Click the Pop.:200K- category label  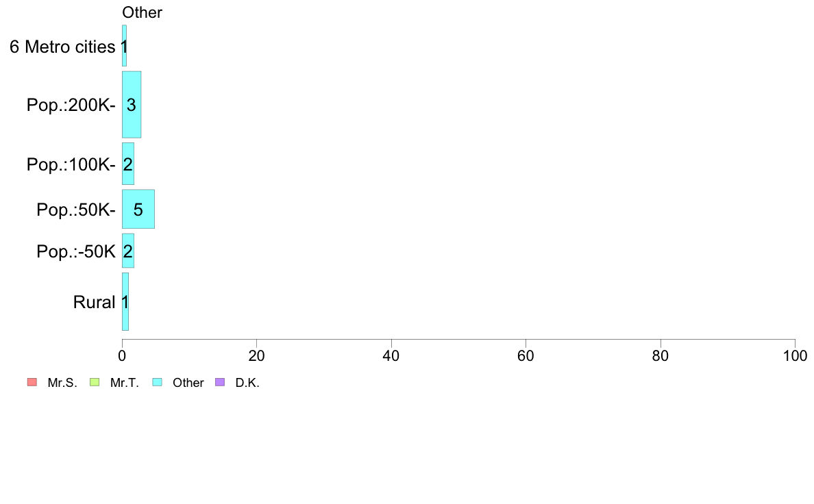(x=71, y=105)
